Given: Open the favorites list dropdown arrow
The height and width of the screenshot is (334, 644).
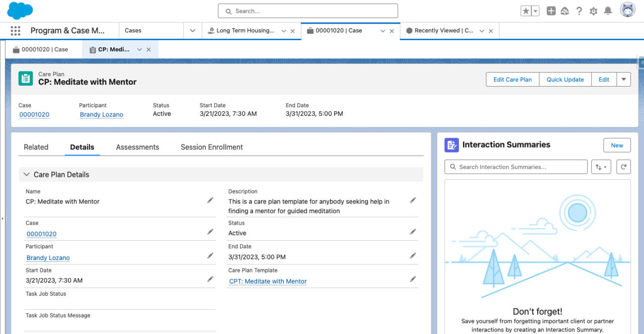Looking at the screenshot, I should (535, 11).
